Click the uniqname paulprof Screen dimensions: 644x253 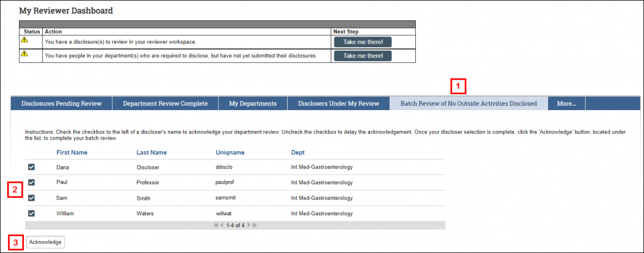pos(225,183)
